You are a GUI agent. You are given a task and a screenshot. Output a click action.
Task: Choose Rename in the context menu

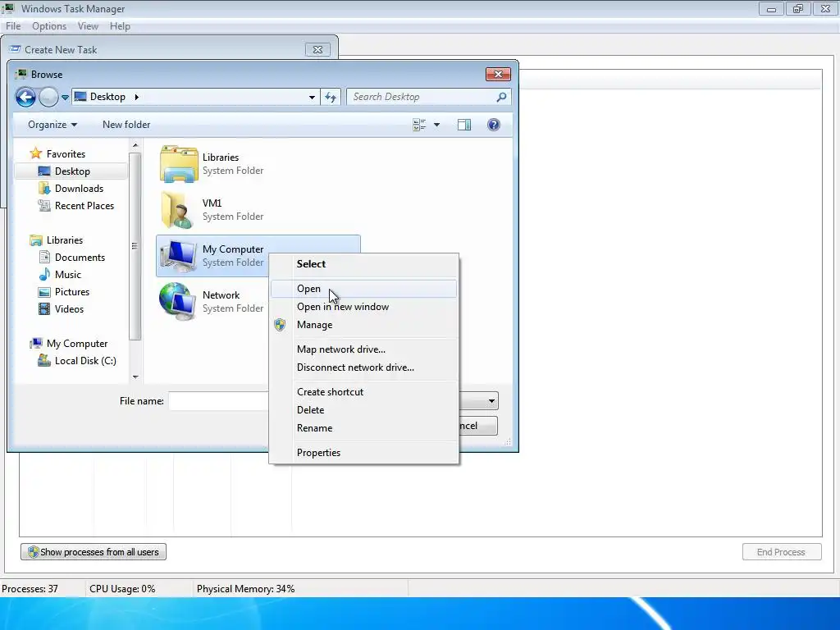[363, 428]
